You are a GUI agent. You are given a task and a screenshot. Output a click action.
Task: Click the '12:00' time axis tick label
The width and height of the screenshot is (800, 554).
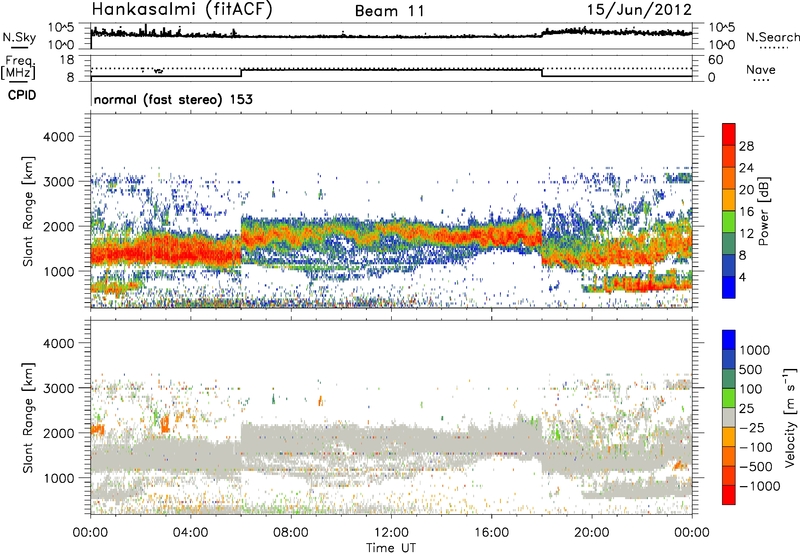coord(391,533)
